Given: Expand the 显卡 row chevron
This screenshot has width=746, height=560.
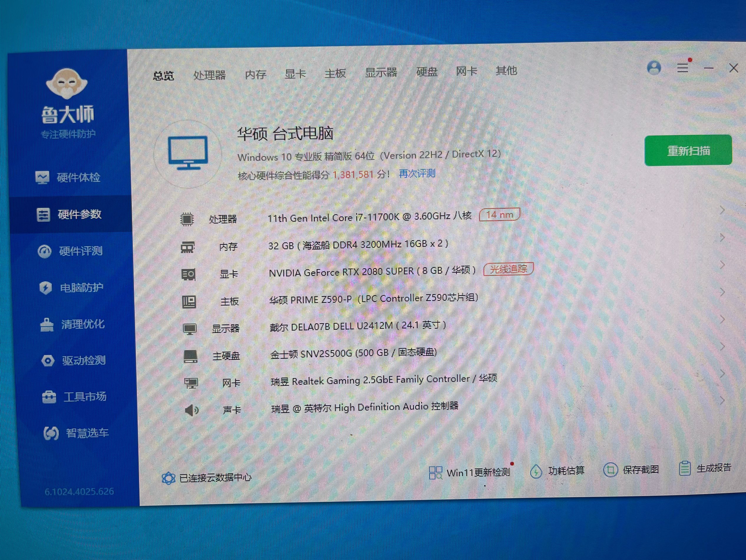Looking at the screenshot, I should tap(722, 265).
